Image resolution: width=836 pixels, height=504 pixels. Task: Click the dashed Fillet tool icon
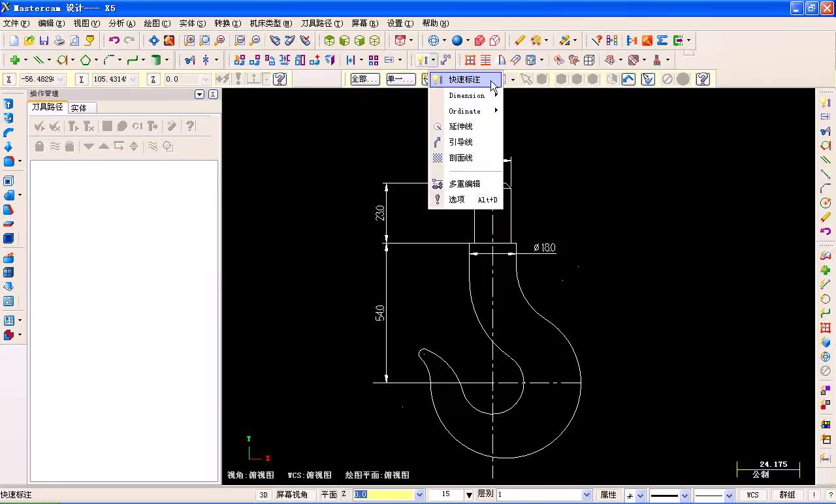point(108,60)
